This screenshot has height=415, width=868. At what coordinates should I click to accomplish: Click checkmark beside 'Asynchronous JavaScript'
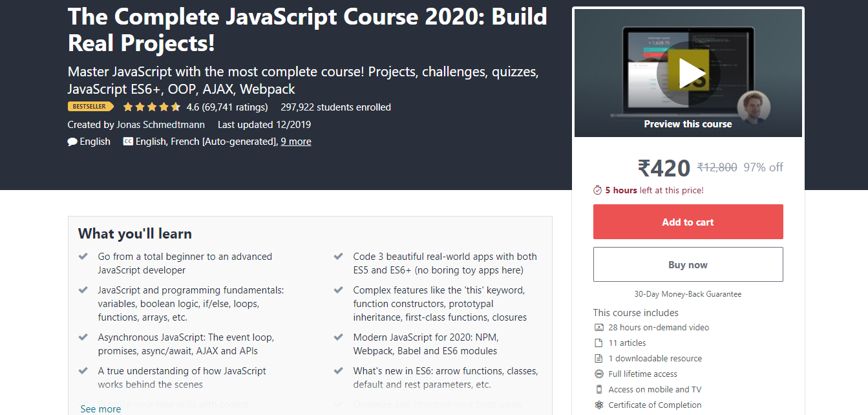point(83,337)
